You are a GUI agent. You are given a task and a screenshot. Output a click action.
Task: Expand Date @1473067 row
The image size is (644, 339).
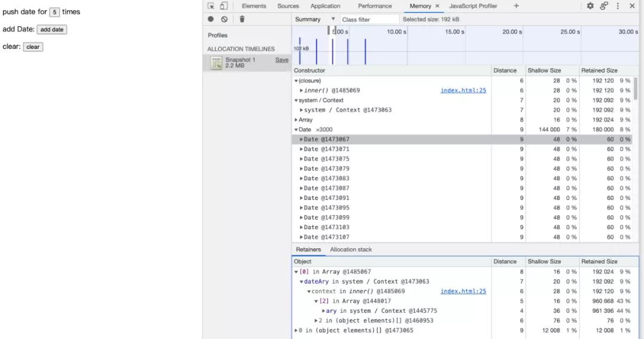point(302,139)
